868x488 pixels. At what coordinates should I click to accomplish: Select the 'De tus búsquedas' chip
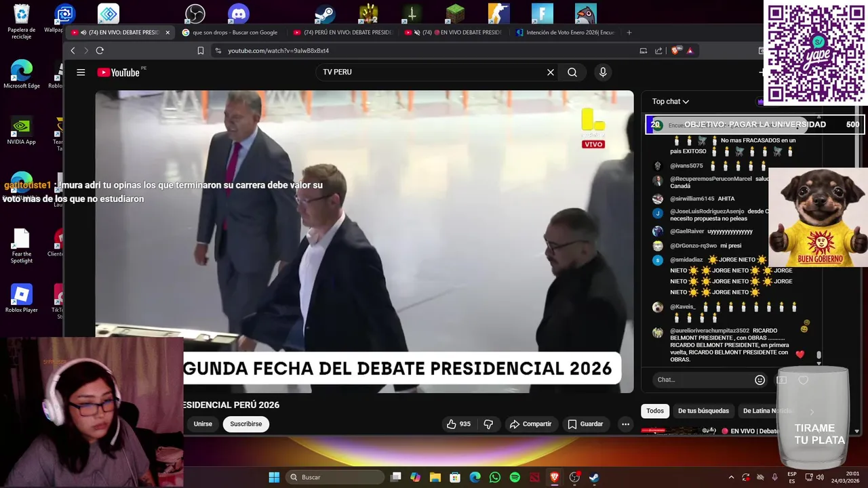tap(703, 411)
